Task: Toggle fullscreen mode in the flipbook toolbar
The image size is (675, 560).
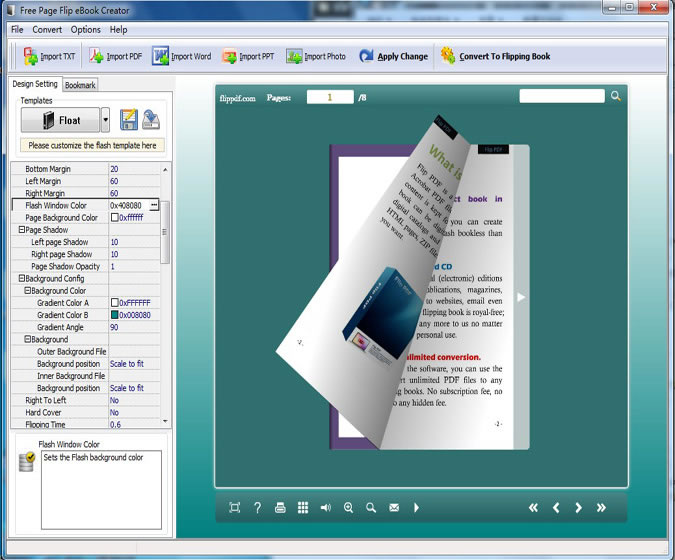Action: pyautogui.click(x=234, y=508)
